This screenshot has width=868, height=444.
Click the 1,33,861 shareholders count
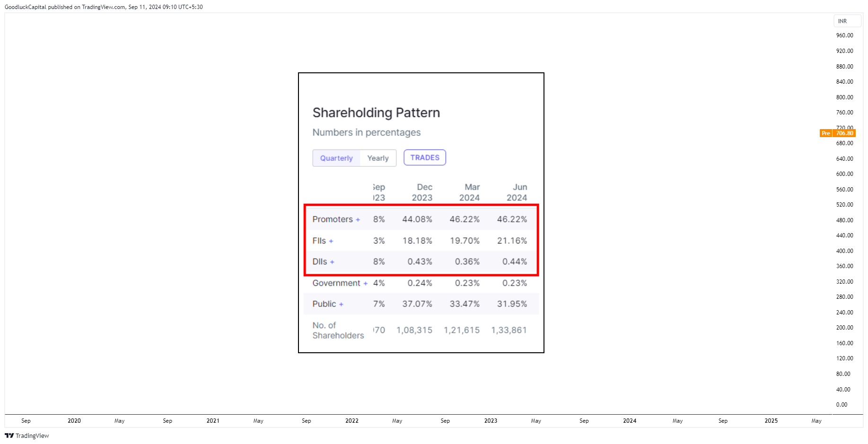[x=509, y=330]
